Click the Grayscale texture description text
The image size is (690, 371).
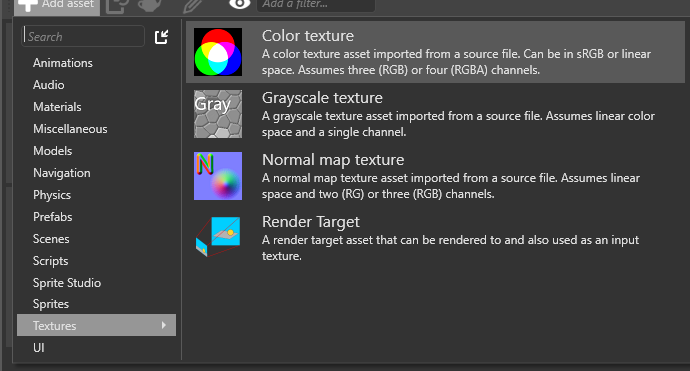[x=458, y=124]
